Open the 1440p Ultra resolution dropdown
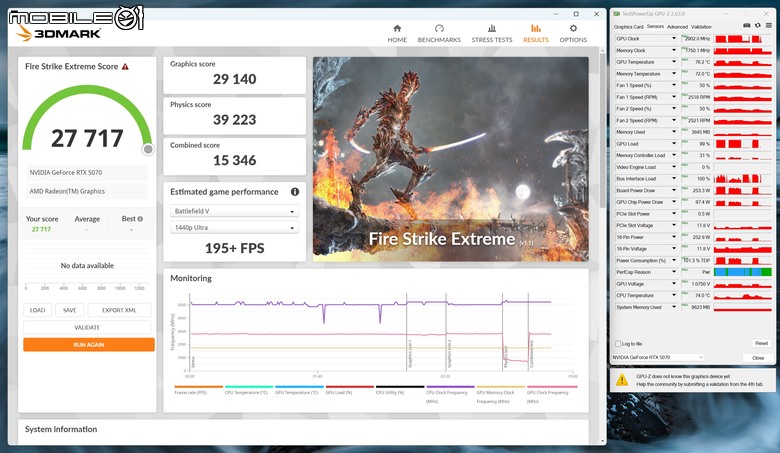This screenshot has width=780, height=453. point(234,228)
